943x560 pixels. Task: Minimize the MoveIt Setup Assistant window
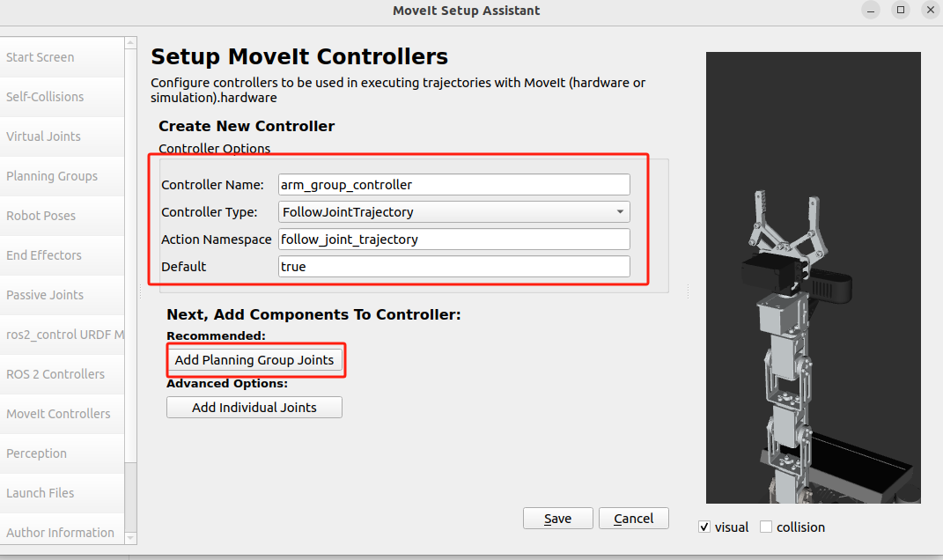[871, 11]
